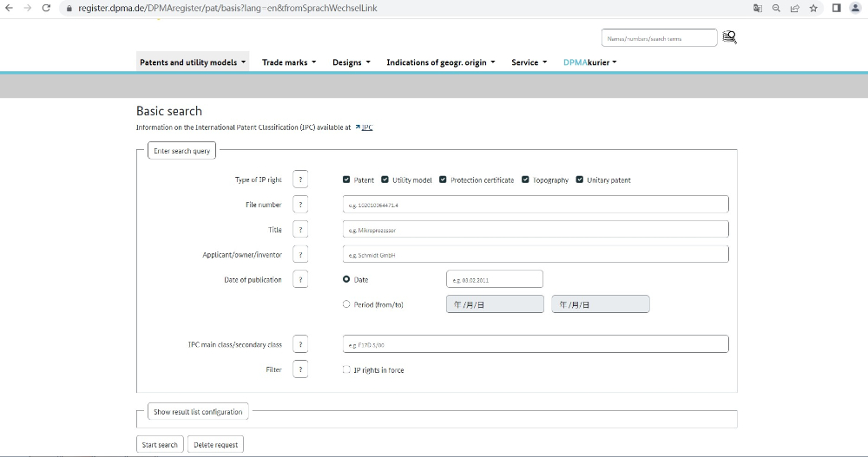This screenshot has width=868, height=457.
Task: Open help icon for Date of publication
Action: (x=300, y=280)
